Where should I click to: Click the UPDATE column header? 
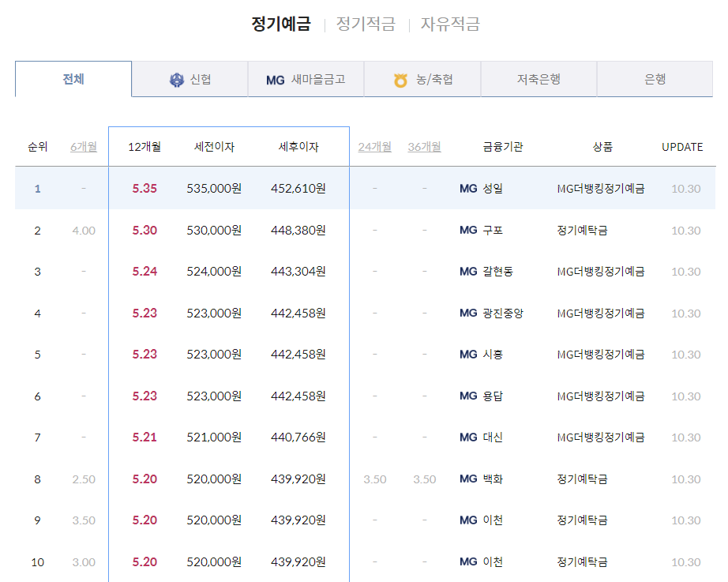(682, 147)
